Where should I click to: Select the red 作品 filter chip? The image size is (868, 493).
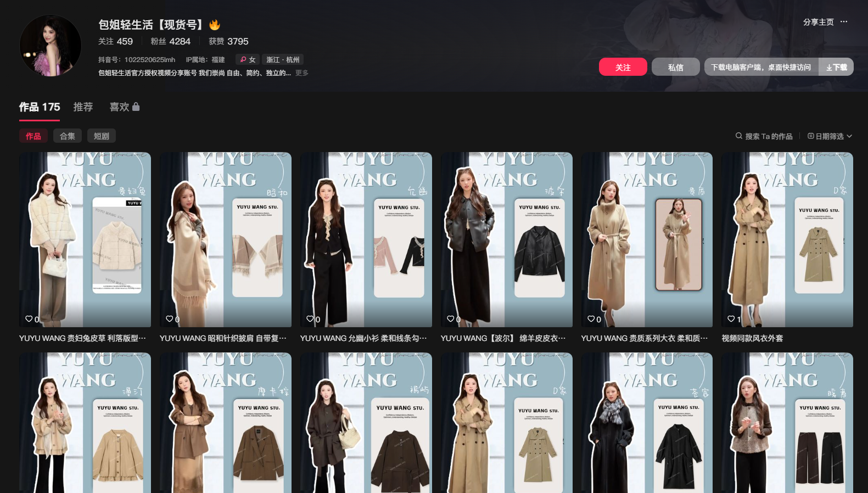[33, 136]
